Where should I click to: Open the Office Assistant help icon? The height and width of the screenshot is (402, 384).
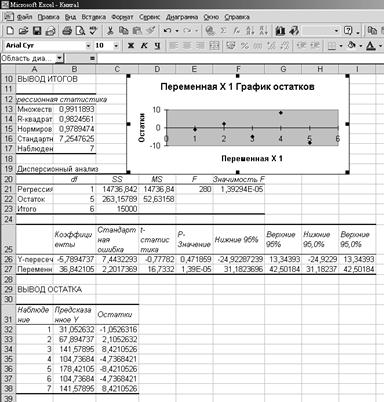coord(348,31)
